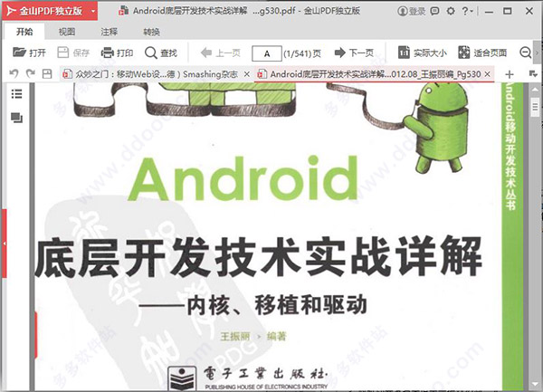Set view to 实际大小 actual size
This screenshot has height=392, width=543.
[x=422, y=53]
